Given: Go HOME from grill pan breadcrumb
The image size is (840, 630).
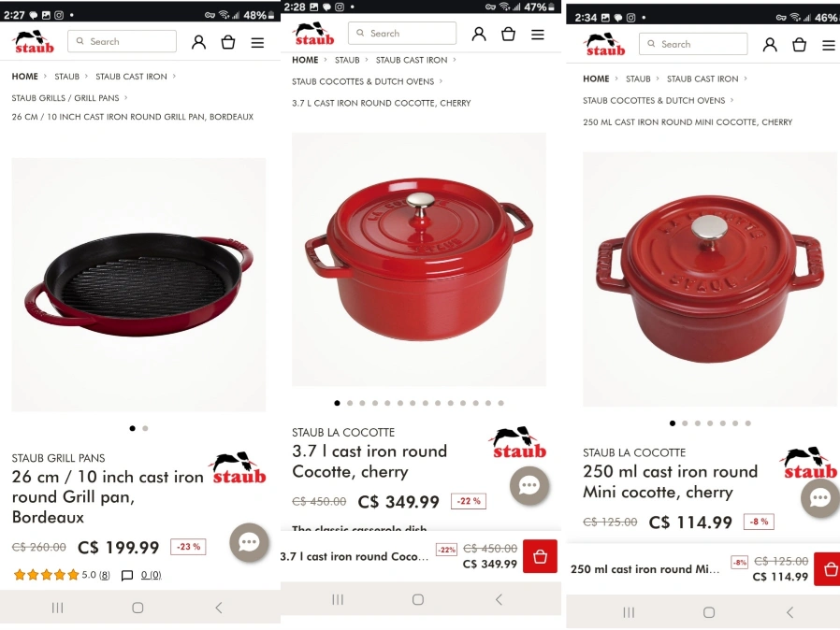Looking at the screenshot, I should tap(24, 77).
